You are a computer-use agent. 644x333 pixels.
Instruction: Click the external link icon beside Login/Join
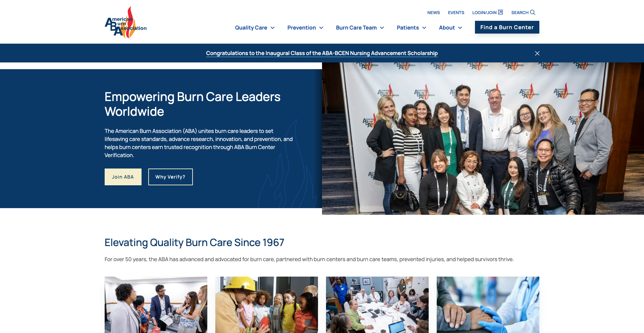tap(500, 12)
